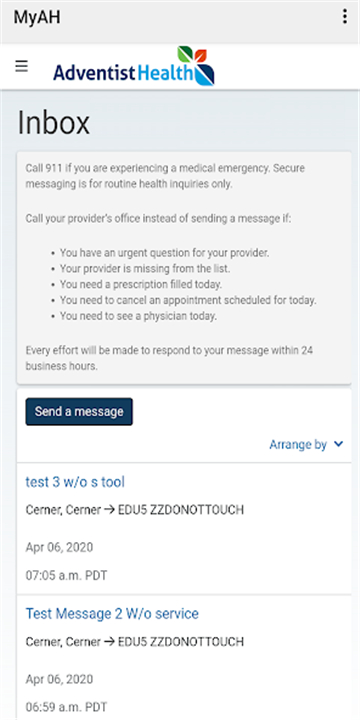
Task: Click the arrow icon in Test Message 2 sender line
Action: [109, 641]
